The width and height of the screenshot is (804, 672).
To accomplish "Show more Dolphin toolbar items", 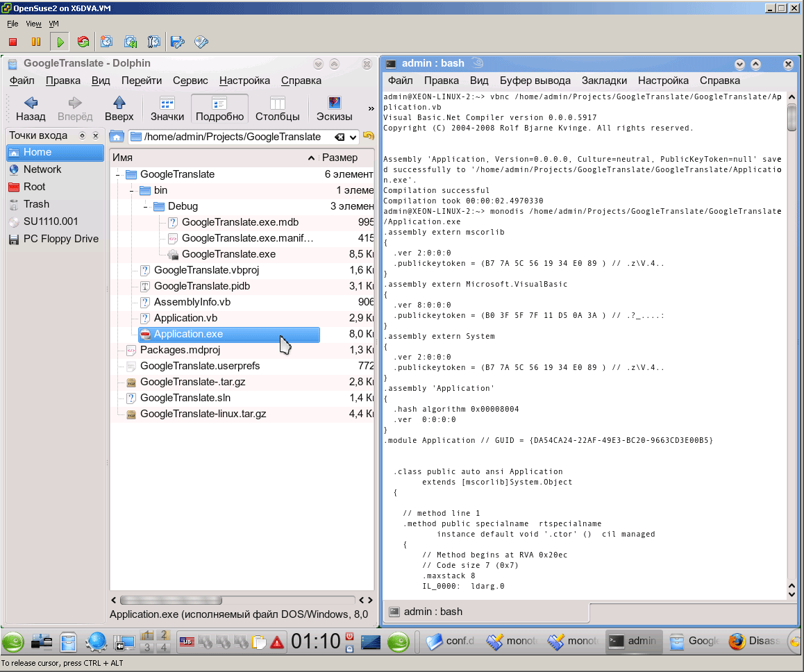I will [x=371, y=109].
